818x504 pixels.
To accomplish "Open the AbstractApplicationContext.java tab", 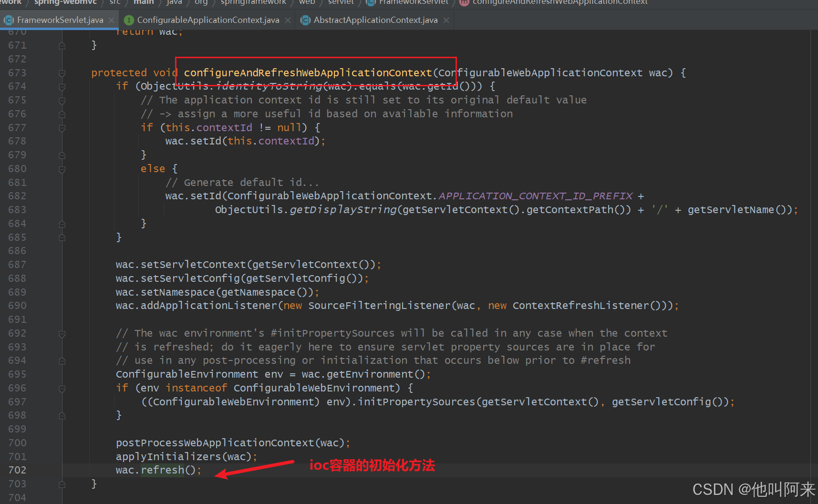I will point(375,20).
